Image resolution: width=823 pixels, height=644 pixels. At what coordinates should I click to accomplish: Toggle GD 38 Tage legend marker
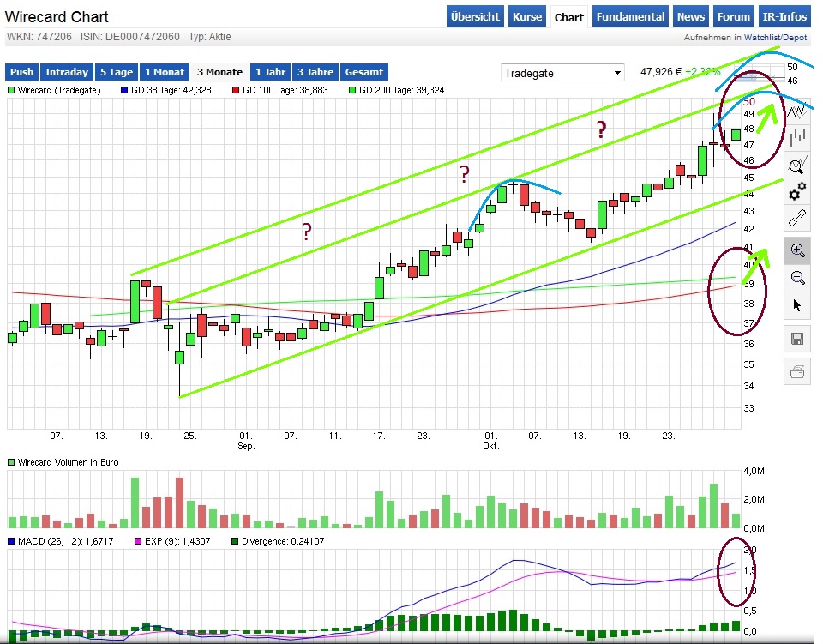point(124,90)
